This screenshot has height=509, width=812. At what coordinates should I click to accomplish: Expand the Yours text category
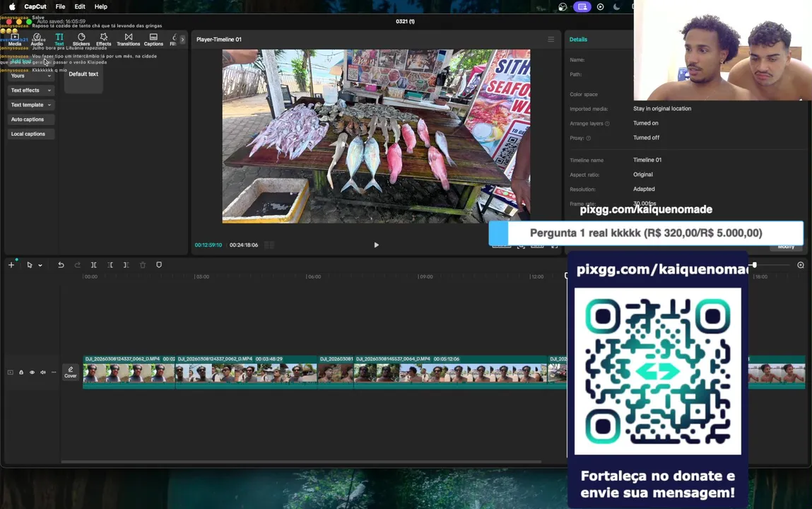tap(31, 76)
